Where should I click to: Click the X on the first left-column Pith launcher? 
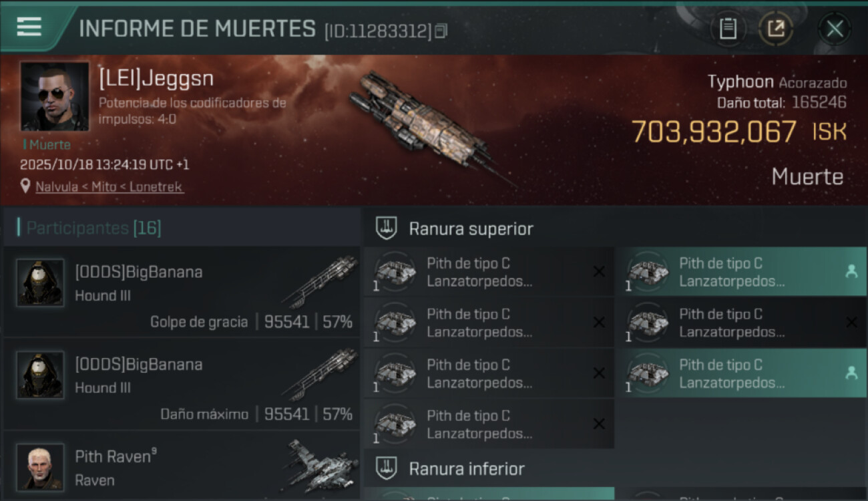[599, 271]
